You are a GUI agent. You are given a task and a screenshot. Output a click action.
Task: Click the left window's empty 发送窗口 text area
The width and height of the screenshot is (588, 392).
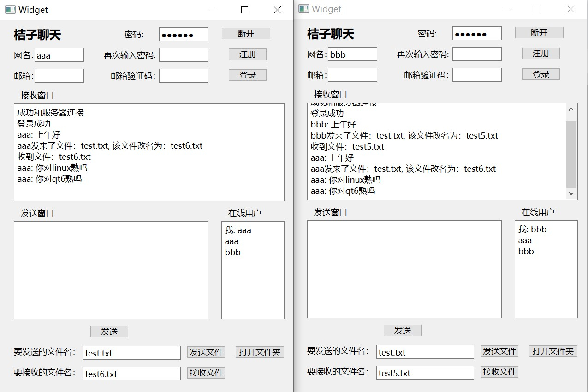[111, 270]
